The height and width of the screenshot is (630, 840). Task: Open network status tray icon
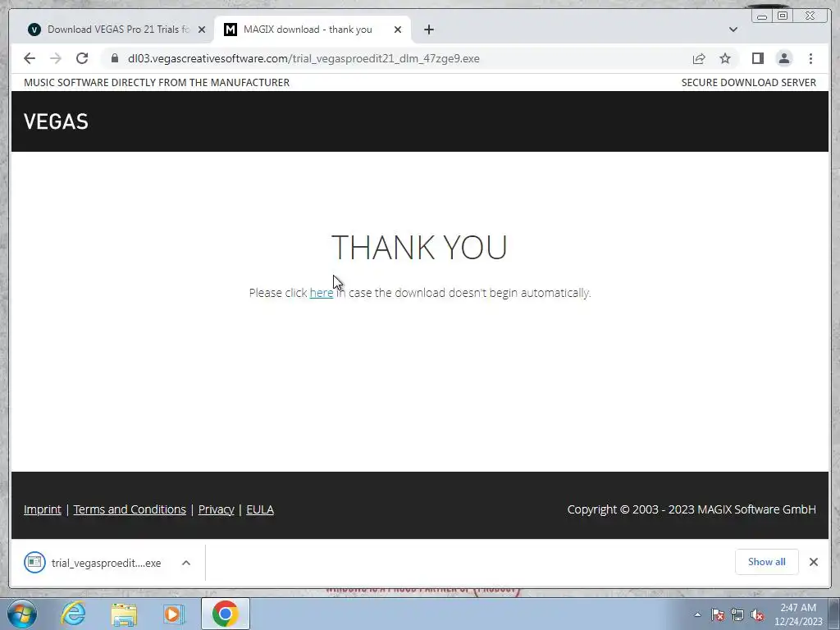737,614
